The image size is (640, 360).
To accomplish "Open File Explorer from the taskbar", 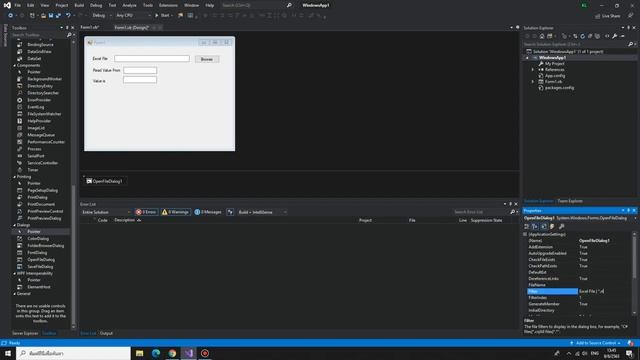I will click(x=140, y=353).
